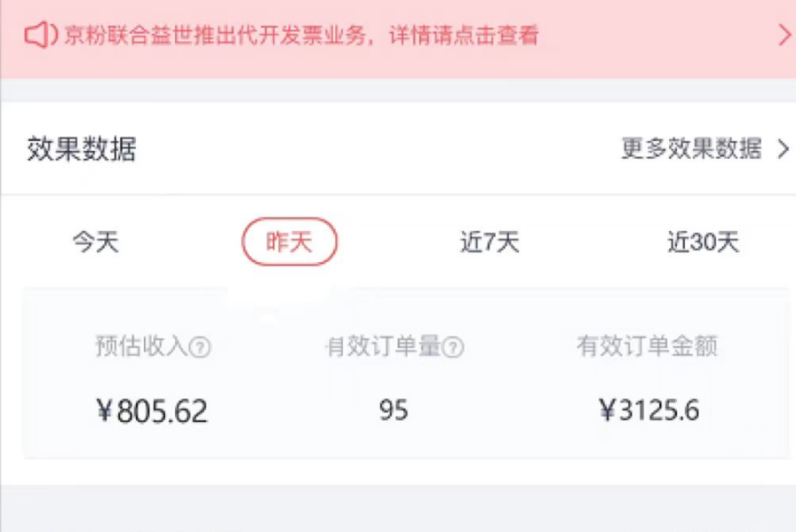Click the statistics summary card
The image size is (796, 532).
pyautogui.click(x=398, y=377)
